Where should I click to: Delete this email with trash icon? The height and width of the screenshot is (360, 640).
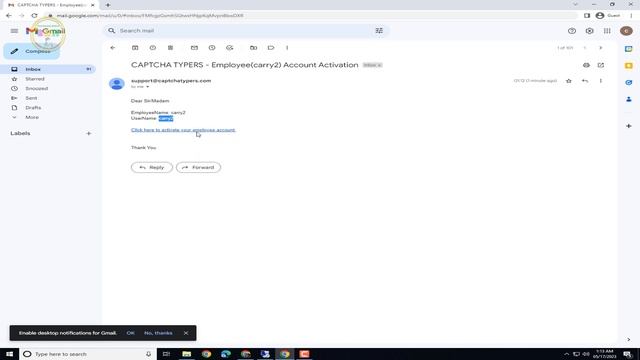[171, 48]
